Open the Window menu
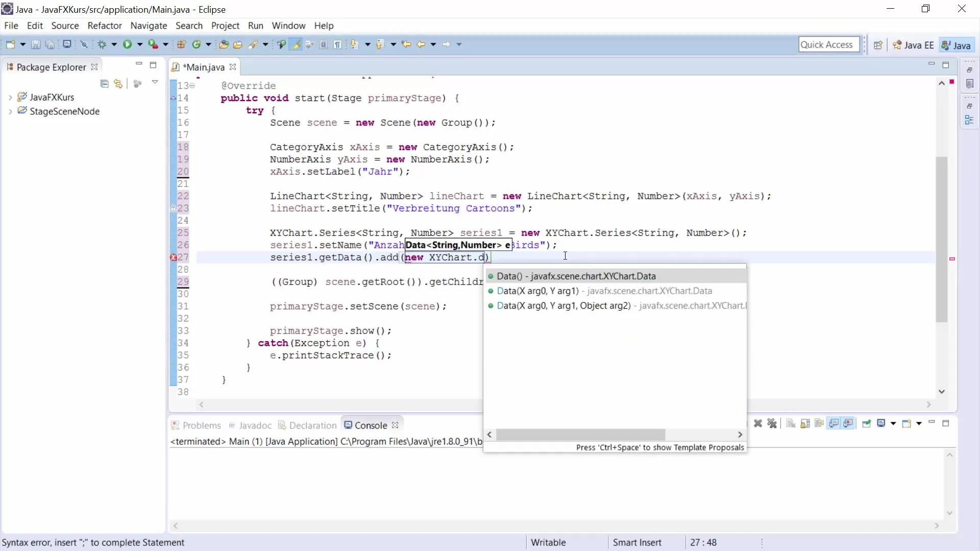This screenshot has height=551, width=980. [x=288, y=26]
